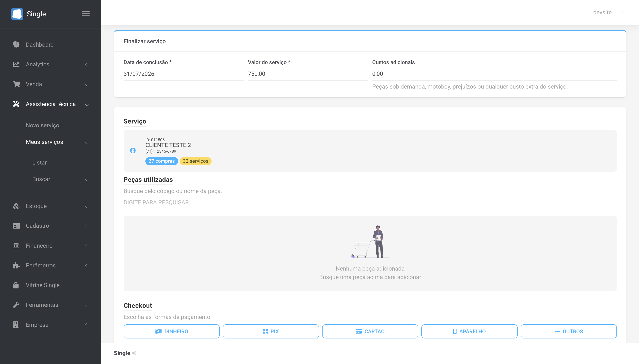Click the Estoque boxes icon
The width and height of the screenshot is (639, 364).
point(16,206)
